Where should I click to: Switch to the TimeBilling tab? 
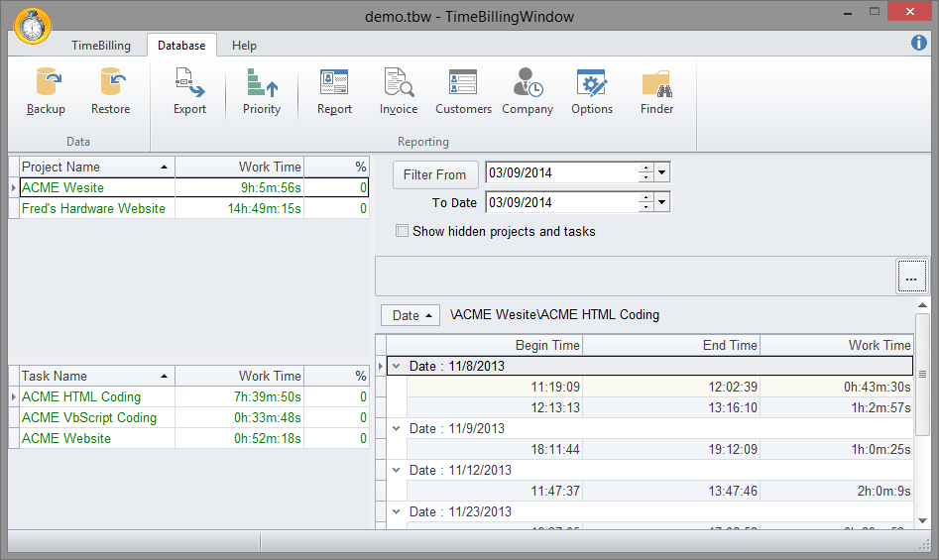coord(101,46)
